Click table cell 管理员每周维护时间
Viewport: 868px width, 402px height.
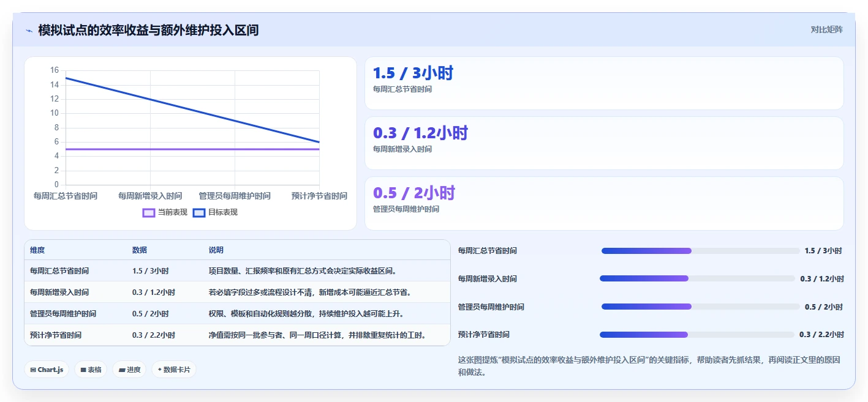(62, 314)
